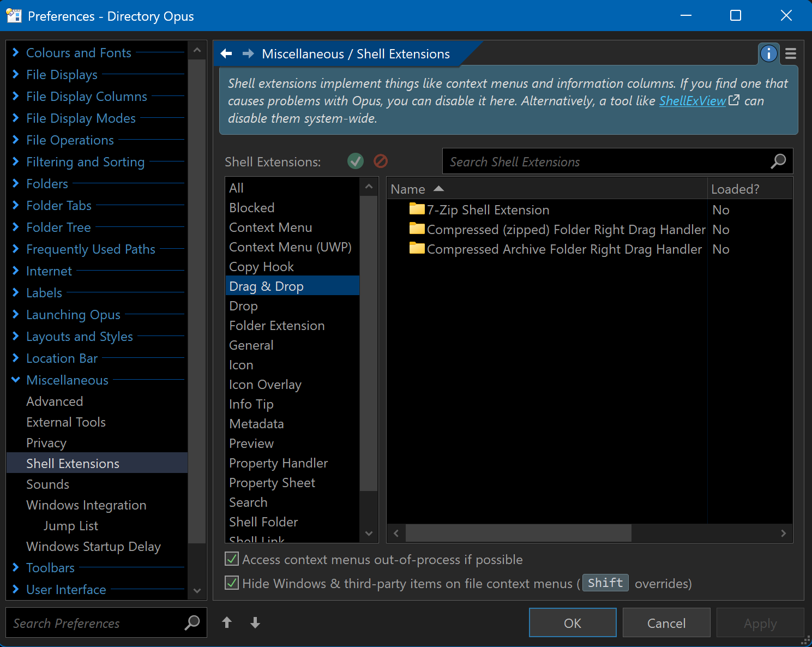Click the Compressed Archive Folder handler folder icon
Viewport: 812px width, 647px height.
pos(417,248)
